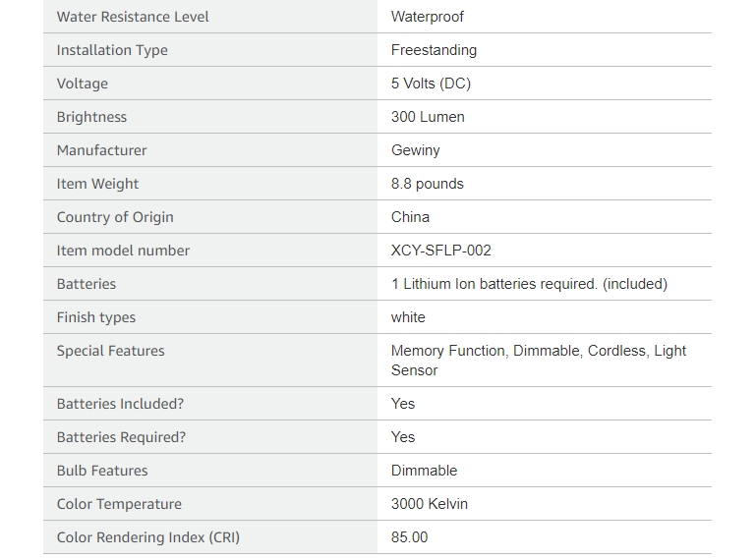This screenshot has width=755, height=560.
Task: Click the 8.8 pounds value
Action: 427,184
